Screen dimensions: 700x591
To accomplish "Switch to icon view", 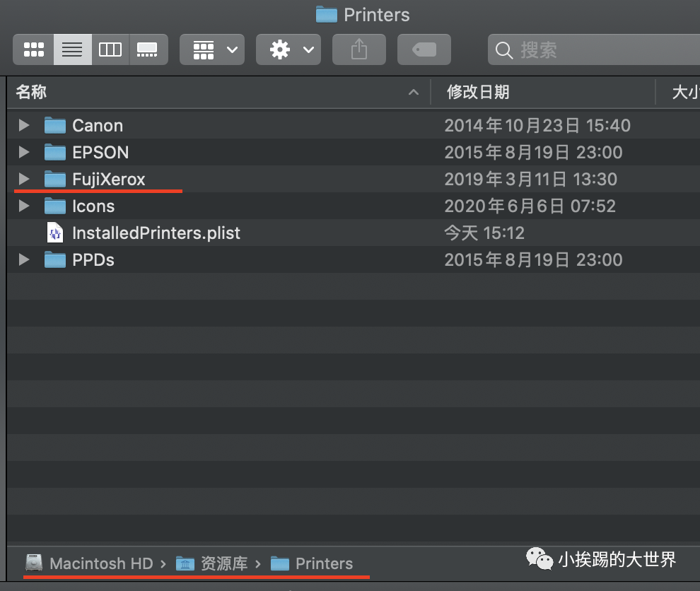I will (33, 49).
